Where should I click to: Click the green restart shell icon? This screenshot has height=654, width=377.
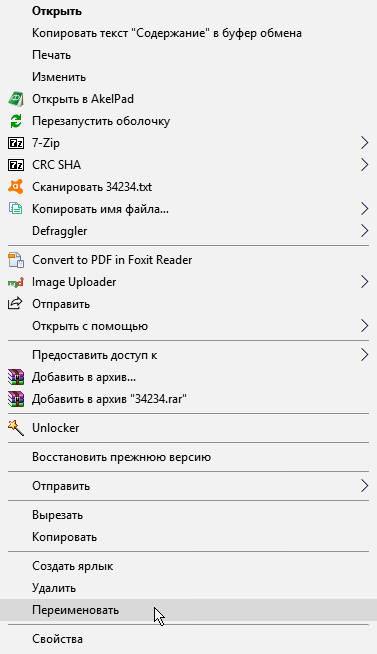coord(16,121)
